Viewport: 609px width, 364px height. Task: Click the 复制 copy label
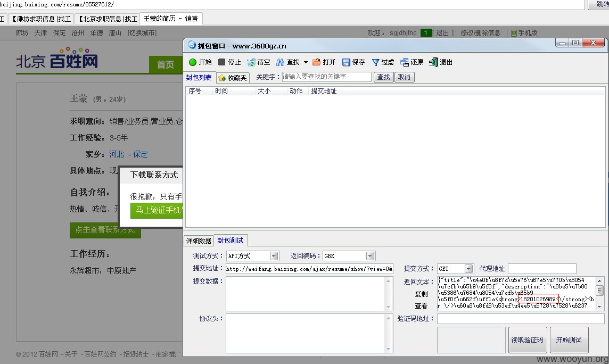tap(422, 294)
